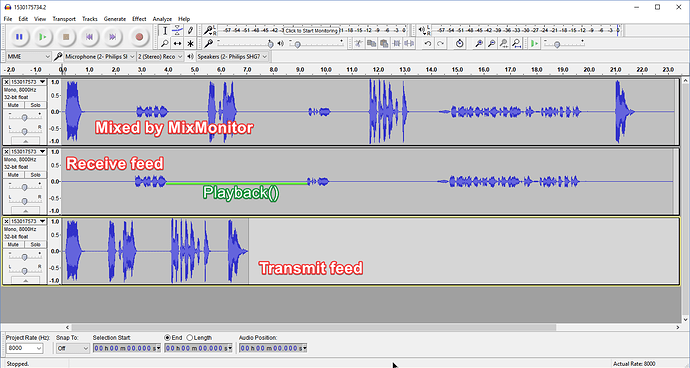The image size is (690, 368).
Task: Solo the Receive feed track
Action: pyautogui.click(x=35, y=175)
